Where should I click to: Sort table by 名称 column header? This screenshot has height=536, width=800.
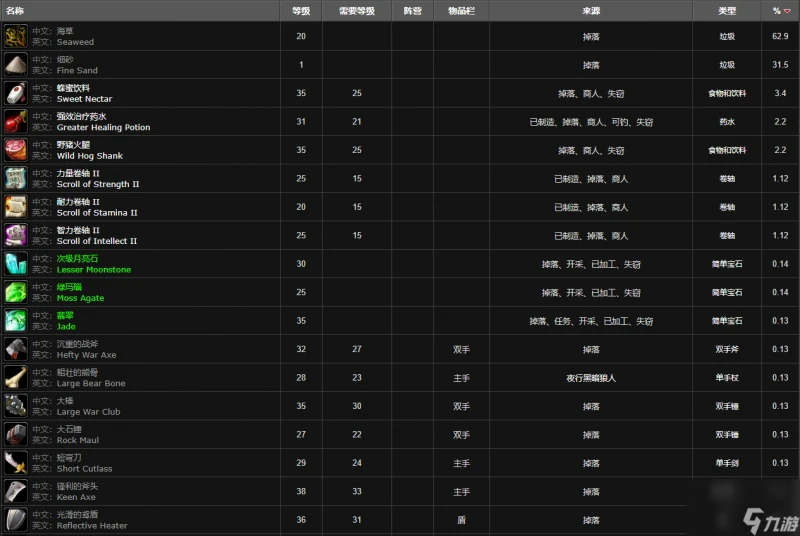[x=15, y=11]
